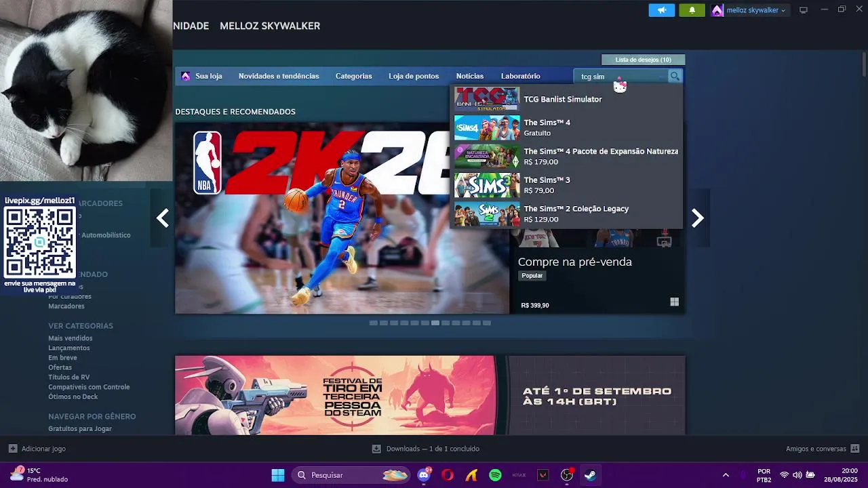
Task: Click the Steam taskbar icon
Action: click(591, 475)
